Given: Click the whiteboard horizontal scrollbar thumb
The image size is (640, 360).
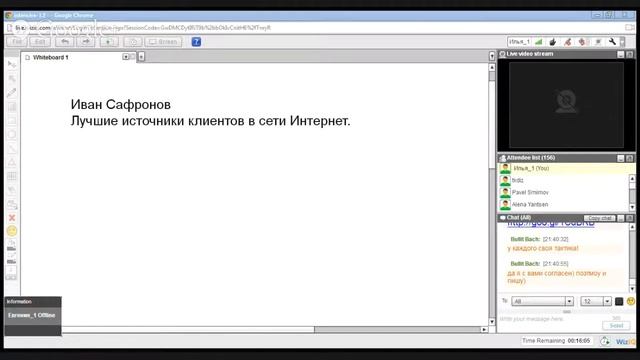Looking at the screenshot, I should pyautogui.click(x=188, y=329).
